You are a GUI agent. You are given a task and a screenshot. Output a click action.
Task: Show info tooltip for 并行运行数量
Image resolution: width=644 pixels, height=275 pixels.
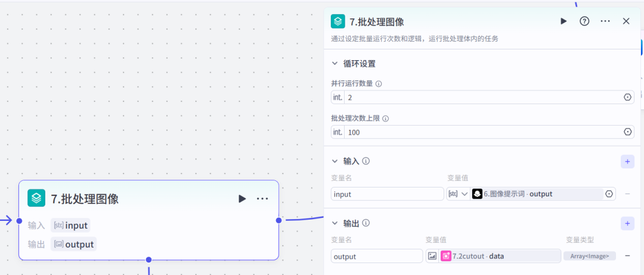(379, 83)
